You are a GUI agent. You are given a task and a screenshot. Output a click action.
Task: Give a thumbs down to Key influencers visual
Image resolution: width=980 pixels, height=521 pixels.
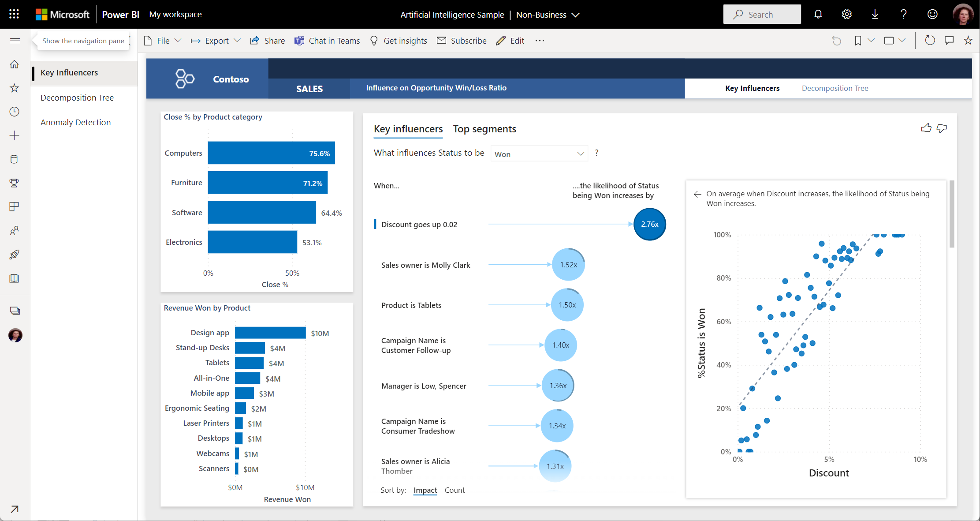pos(942,129)
